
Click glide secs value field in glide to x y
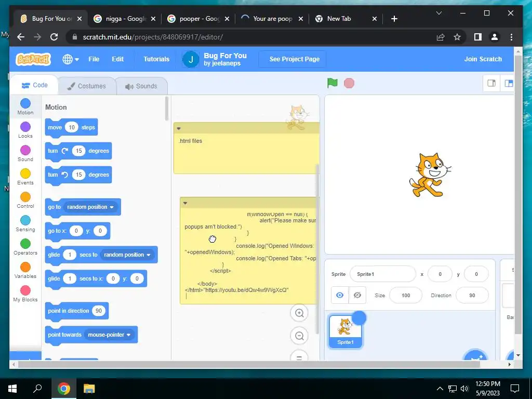(70, 278)
